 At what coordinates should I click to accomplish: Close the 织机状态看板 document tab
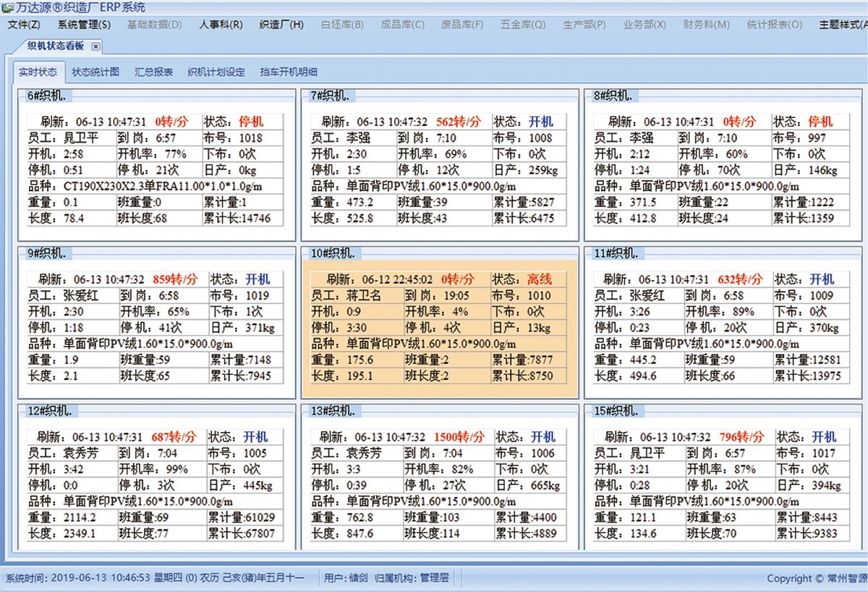click(x=95, y=46)
